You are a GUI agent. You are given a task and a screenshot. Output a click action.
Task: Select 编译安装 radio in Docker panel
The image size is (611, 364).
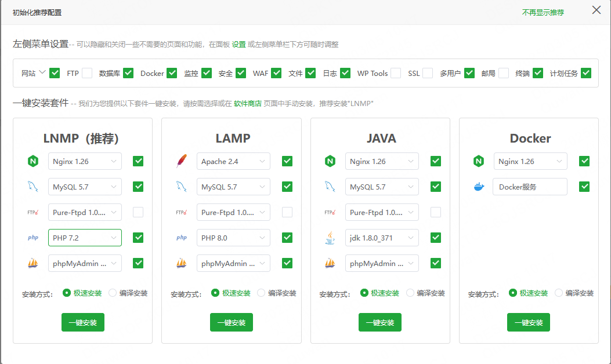[x=559, y=293]
